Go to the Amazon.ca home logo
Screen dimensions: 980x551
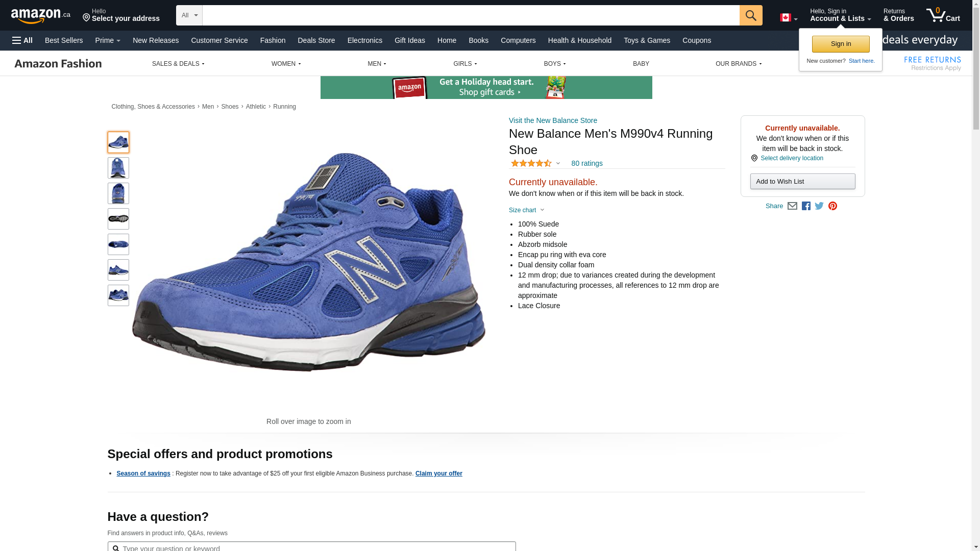[41, 16]
